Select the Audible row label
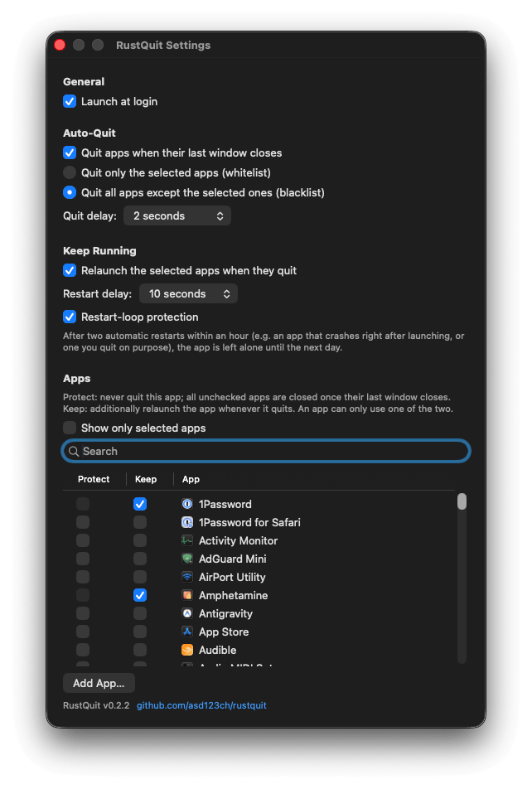Screen dimensions: 532x789 click(x=217, y=650)
